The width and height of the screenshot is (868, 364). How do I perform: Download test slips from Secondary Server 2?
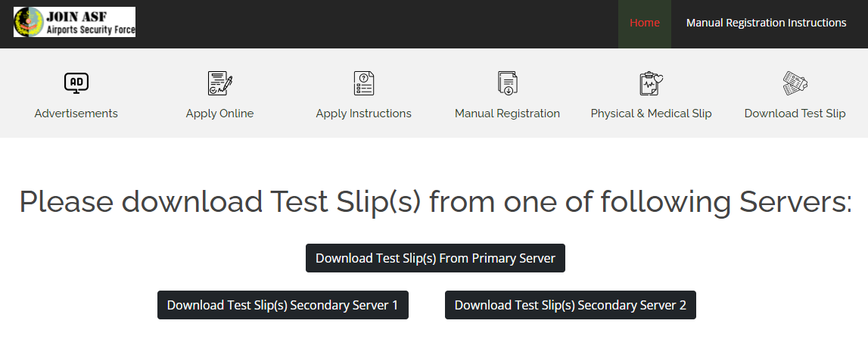(x=570, y=305)
